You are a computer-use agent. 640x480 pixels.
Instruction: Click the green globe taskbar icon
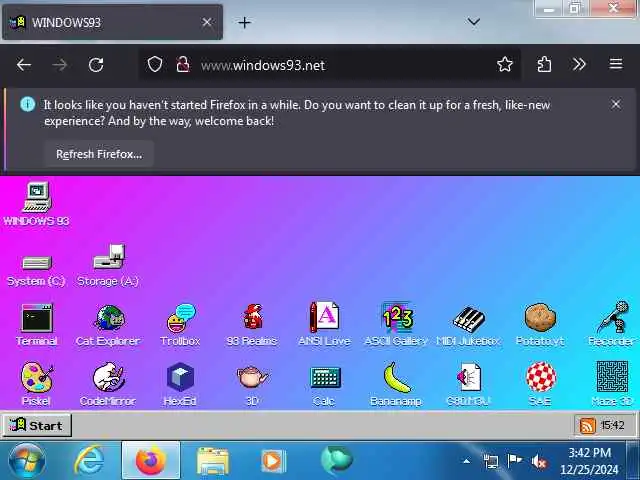coord(336,460)
